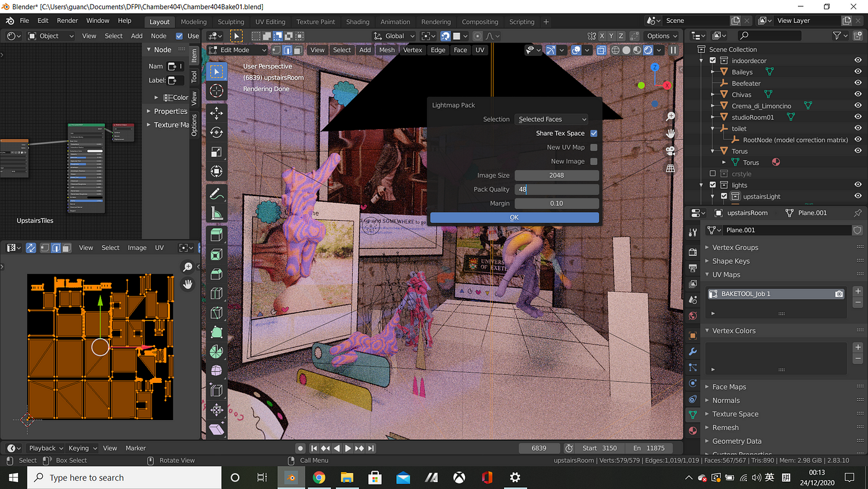Open the Render menu
Viewport: 868px width, 489px height.
point(67,20)
